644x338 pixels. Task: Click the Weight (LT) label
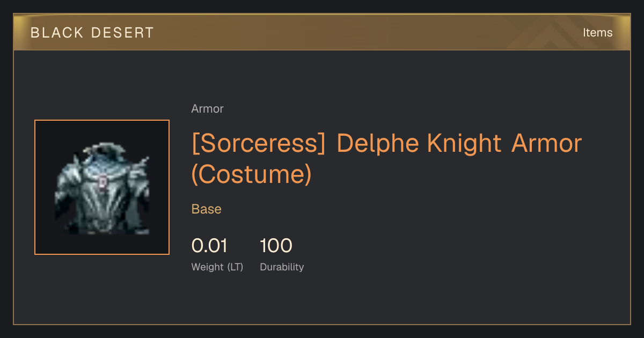pyautogui.click(x=217, y=267)
